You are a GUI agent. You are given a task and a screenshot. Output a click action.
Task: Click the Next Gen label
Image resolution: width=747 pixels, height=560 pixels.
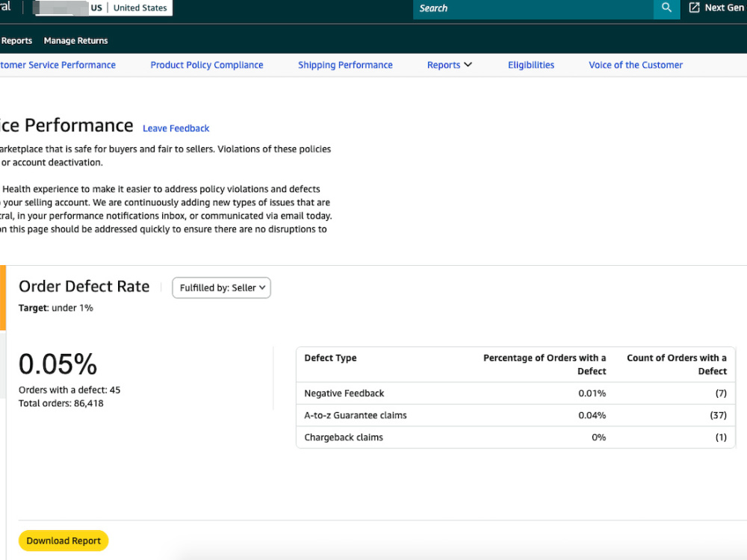pos(725,7)
